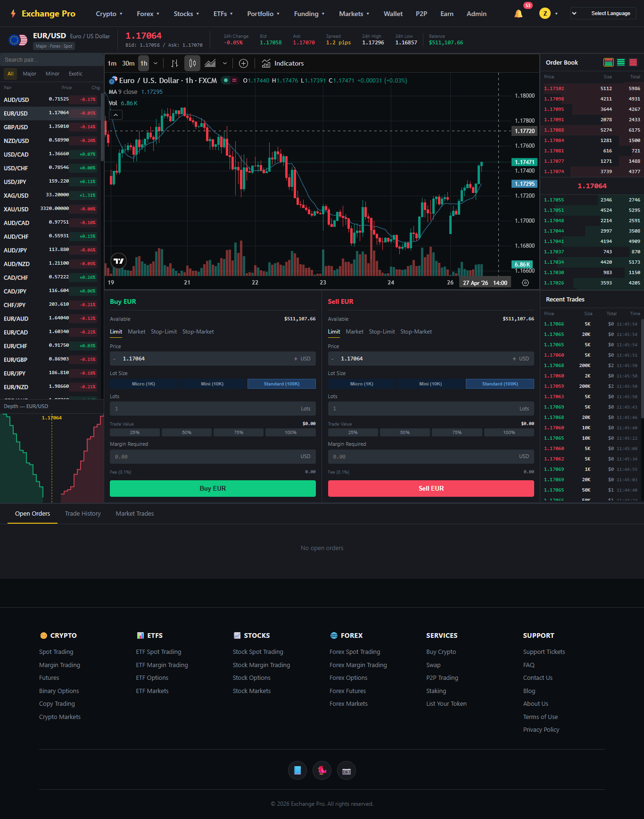
Task: Click the ETFs chart icon in the footer
Action: (x=140, y=635)
